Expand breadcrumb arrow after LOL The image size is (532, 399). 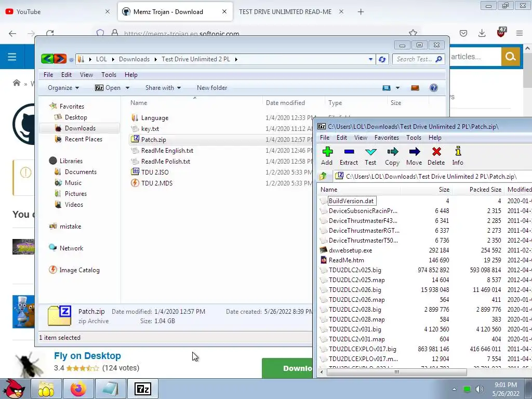pos(113,59)
